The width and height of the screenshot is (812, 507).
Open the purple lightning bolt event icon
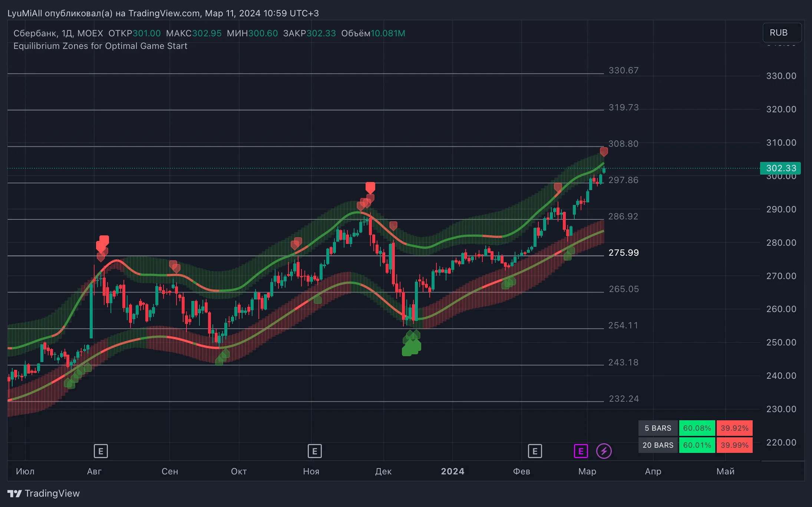pos(604,451)
